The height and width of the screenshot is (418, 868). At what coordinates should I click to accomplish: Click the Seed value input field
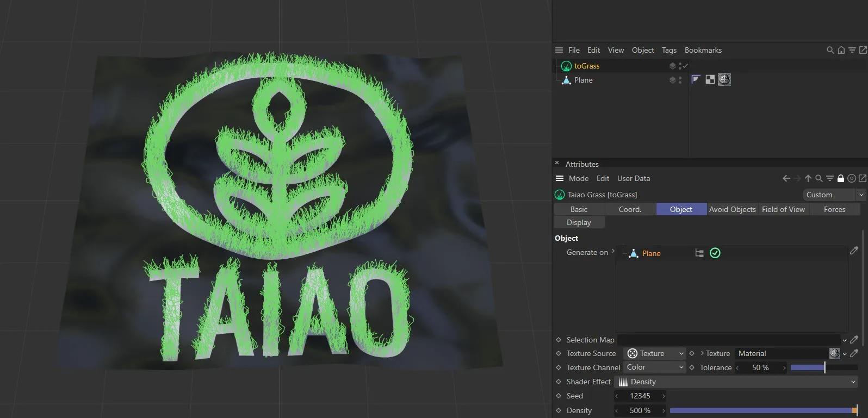pyautogui.click(x=640, y=396)
